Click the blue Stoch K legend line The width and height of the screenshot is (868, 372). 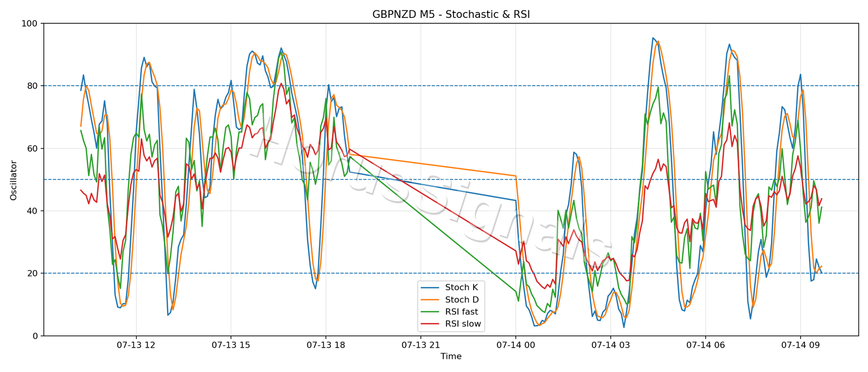[430, 288]
